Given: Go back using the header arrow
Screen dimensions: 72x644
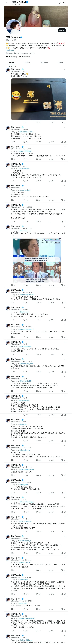Looking at the screenshot, I should coord(7,3).
